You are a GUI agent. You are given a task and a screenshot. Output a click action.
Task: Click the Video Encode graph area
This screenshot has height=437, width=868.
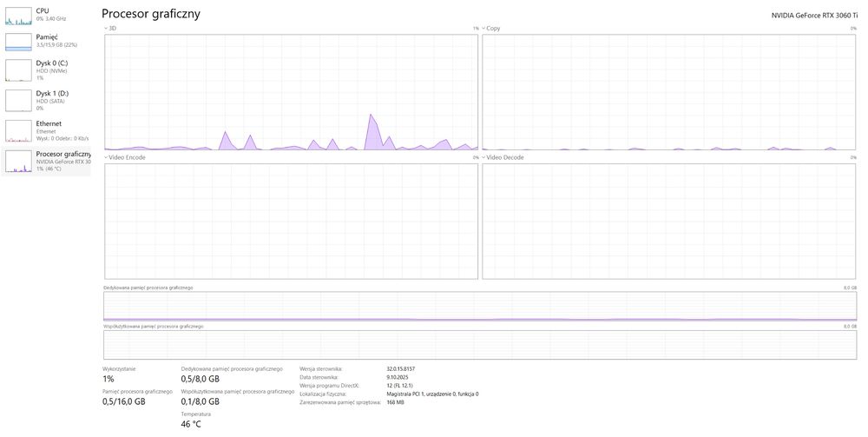point(291,222)
